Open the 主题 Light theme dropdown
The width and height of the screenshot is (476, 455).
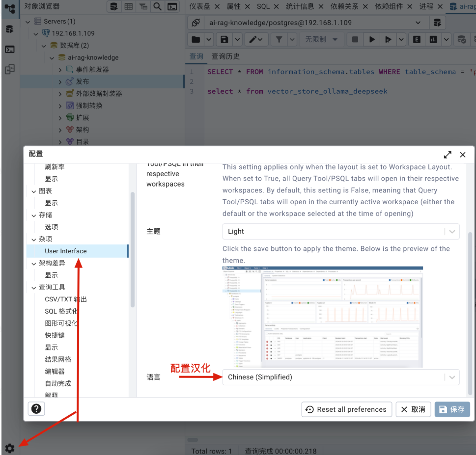pos(340,232)
